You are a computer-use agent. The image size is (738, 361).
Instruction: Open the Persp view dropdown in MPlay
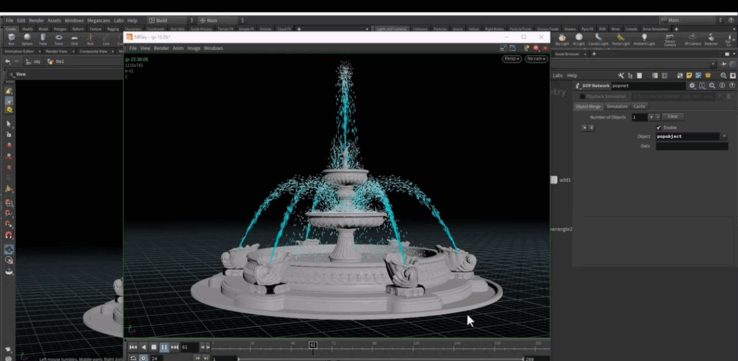pyautogui.click(x=512, y=59)
